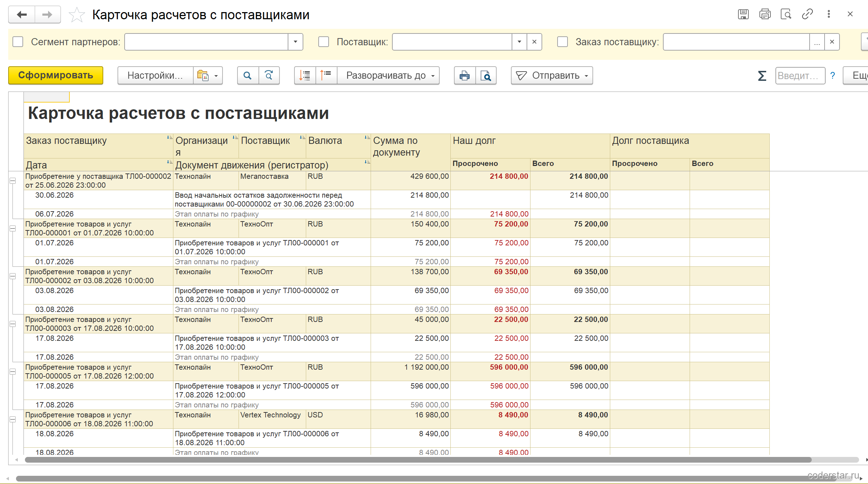Click the find magnifier icon in toolbar
Screen dimensions: 868x484
tap(248, 76)
